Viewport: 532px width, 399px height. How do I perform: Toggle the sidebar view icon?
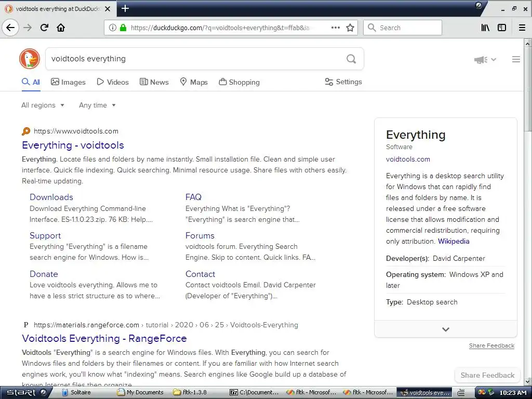point(502,28)
